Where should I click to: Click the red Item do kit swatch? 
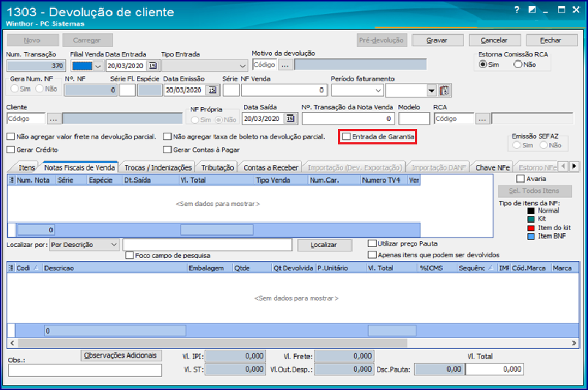531,228
